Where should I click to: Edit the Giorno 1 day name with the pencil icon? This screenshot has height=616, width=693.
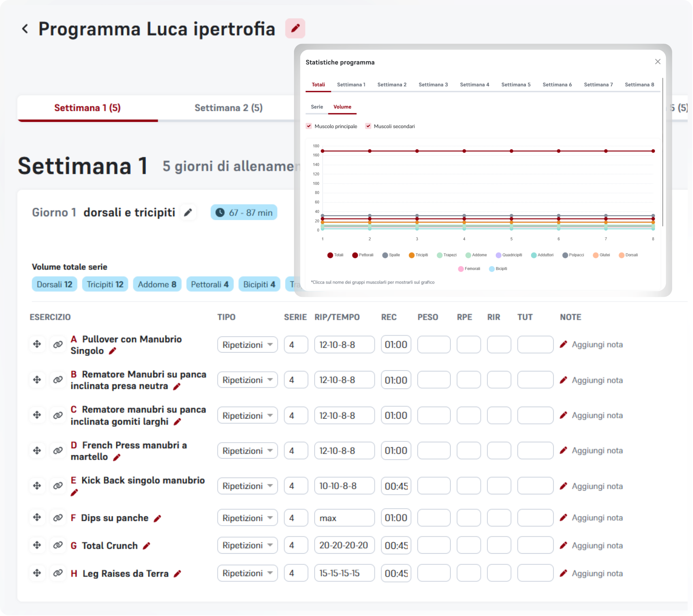tap(188, 213)
